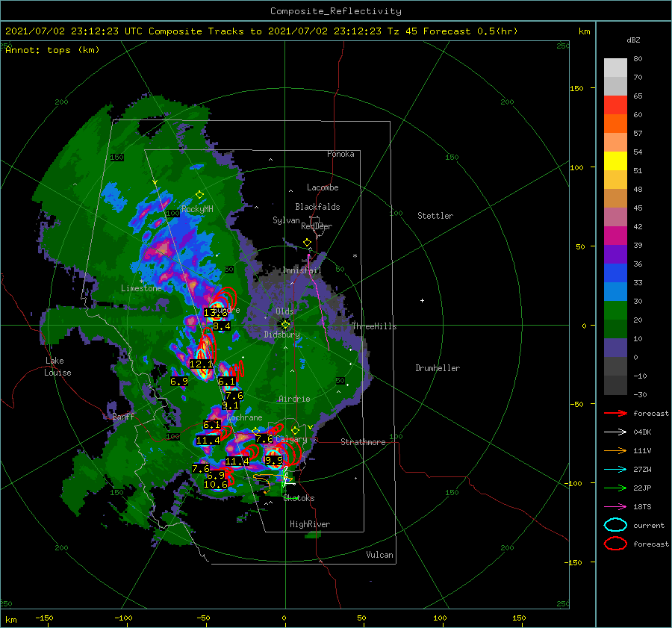Click the Banff town label
Screen dimensions: 672x628
[123, 417]
